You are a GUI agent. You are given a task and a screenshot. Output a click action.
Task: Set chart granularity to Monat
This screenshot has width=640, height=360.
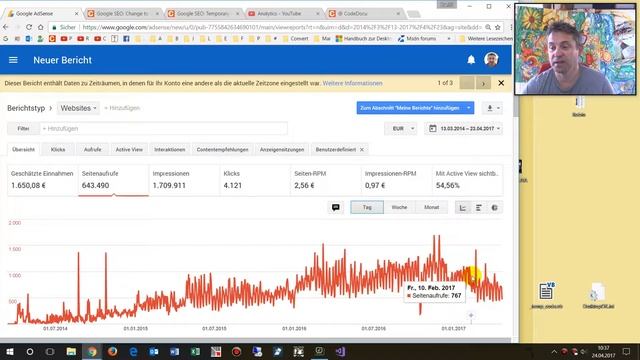tap(431, 207)
